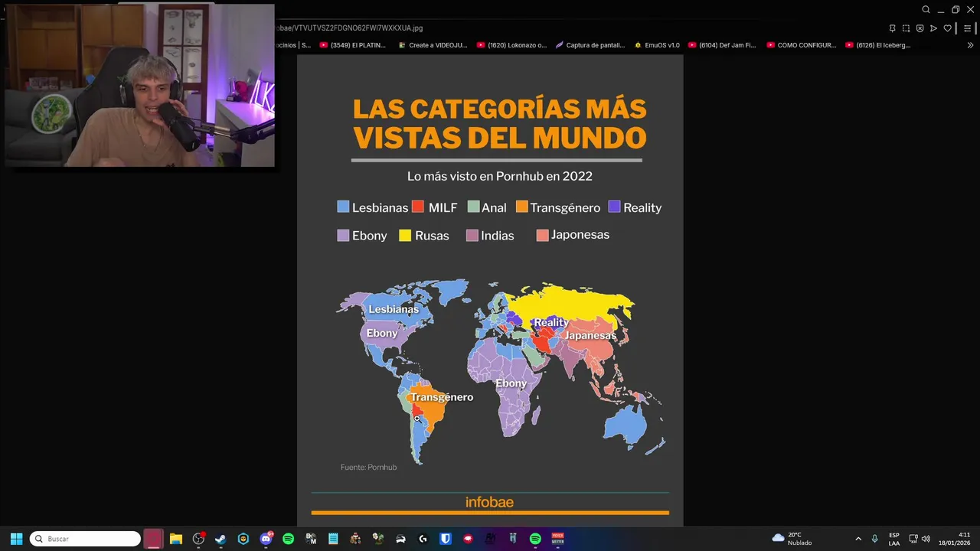Open the '(6104) Def Jam Fi...' bookmark
The image size is (980, 551).
722,45
